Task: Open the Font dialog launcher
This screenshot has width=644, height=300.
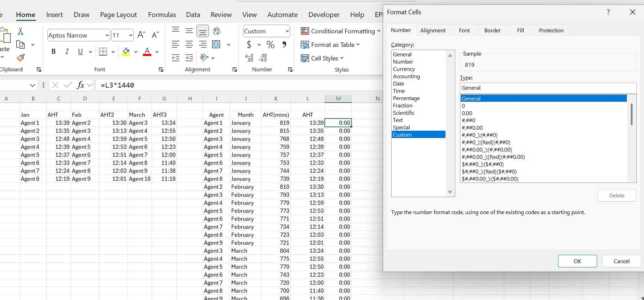Action: click(x=161, y=70)
